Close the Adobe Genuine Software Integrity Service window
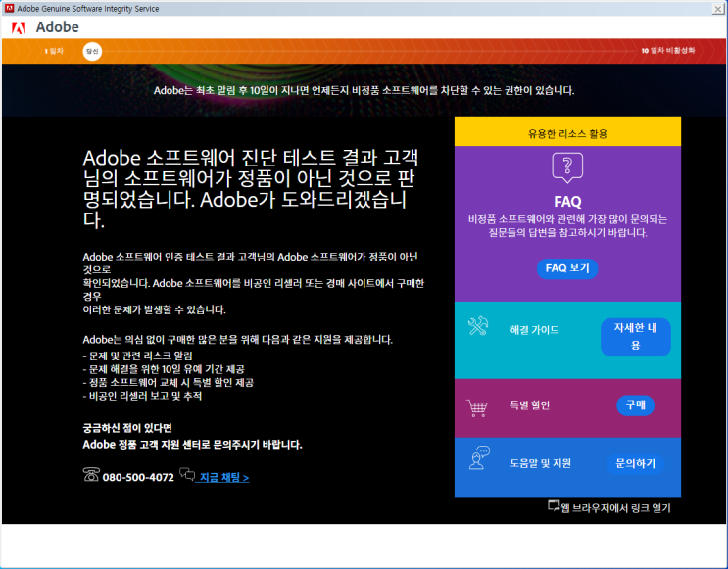728x569 pixels. coord(718,9)
